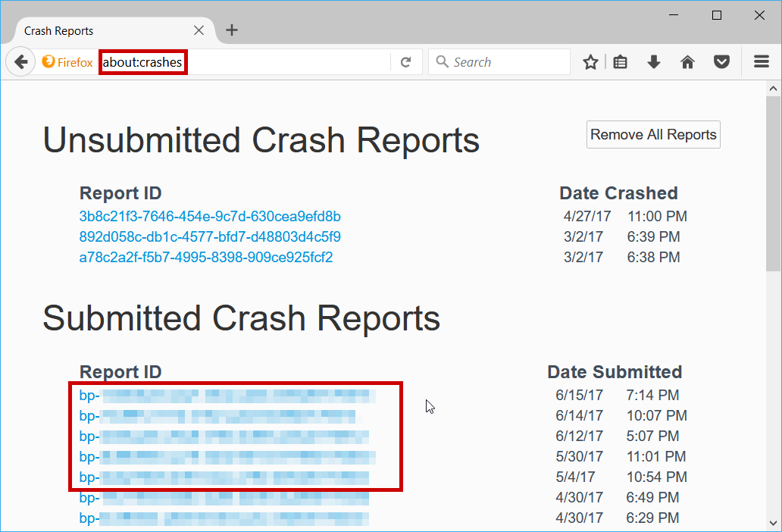This screenshot has width=782, height=532.
Task: Open report 3b8c21f3-7646-454e-9c7d-630cea9efd8b
Action: click(210, 217)
